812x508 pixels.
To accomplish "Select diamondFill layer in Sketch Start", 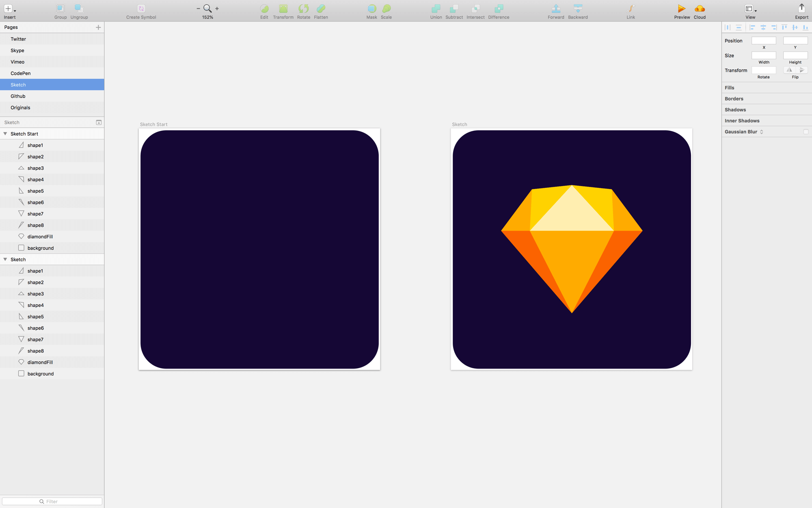I will pyautogui.click(x=52, y=237).
